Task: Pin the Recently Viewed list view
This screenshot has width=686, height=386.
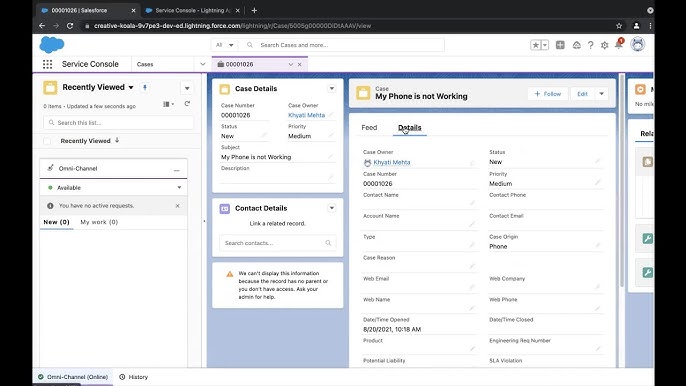Action: click(145, 87)
